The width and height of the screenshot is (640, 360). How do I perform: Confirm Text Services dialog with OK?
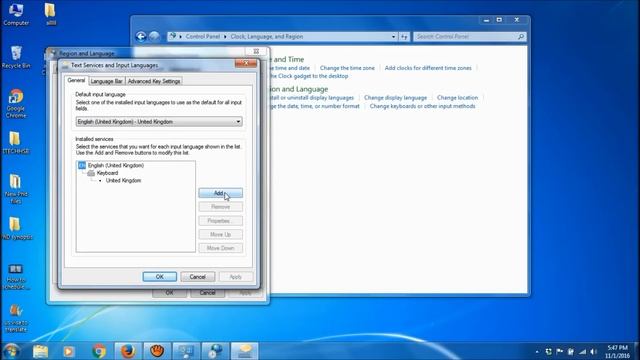(160, 277)
